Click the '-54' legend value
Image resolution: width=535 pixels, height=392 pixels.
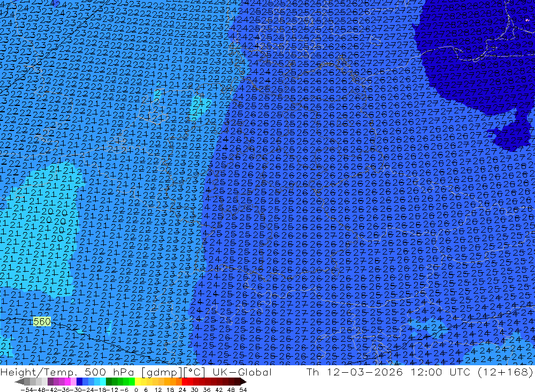pyautogui.click(x=27, y=390)
